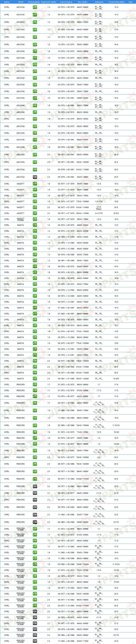Select the PB fuel icon for Kadett Kombi
This screenshot has height=644, width=136.
[35, 219]
